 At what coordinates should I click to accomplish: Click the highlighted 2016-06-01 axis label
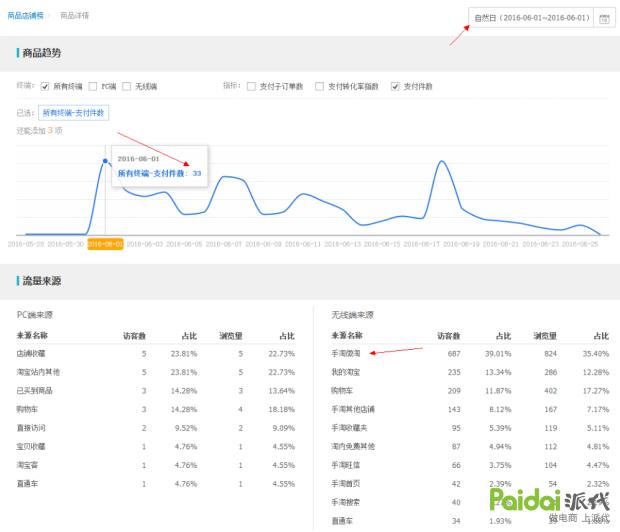coord(105,244)
